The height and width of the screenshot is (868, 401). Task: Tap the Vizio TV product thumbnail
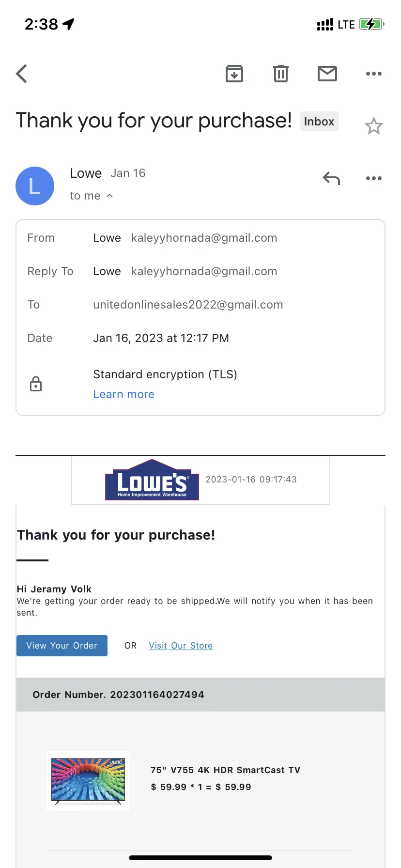[x=88, y=781]
